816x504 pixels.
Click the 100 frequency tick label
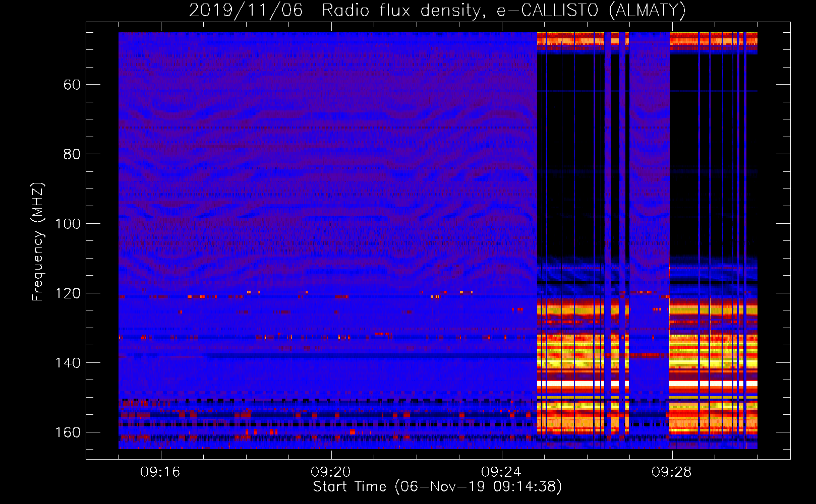click(x=68, y=224)
